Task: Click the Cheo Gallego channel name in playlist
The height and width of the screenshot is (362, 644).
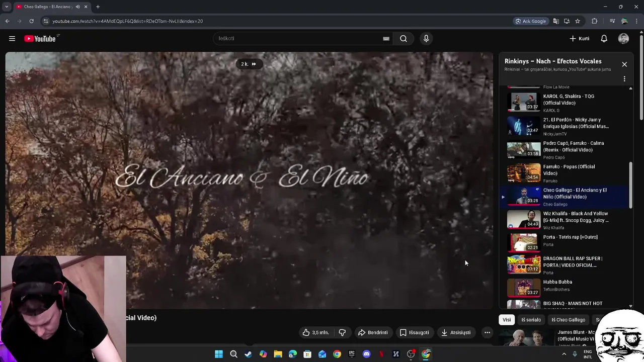Action: click(555, 205)
